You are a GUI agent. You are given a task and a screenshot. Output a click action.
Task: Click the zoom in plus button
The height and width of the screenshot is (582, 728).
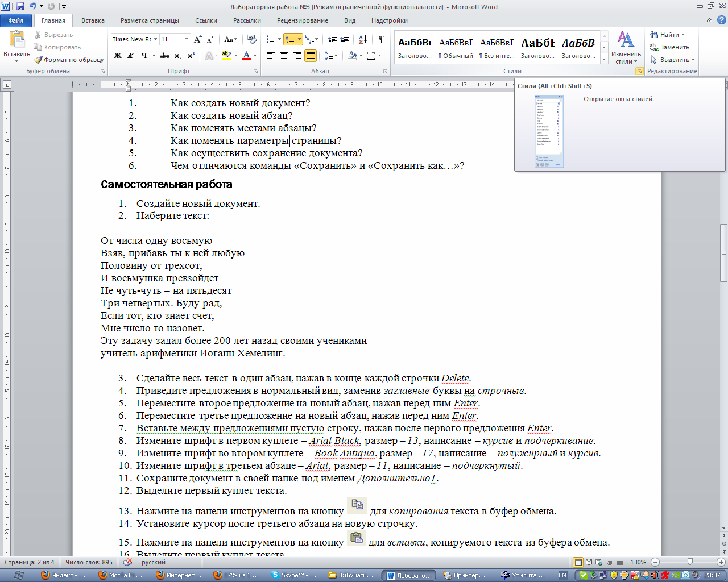click(722, 562)
